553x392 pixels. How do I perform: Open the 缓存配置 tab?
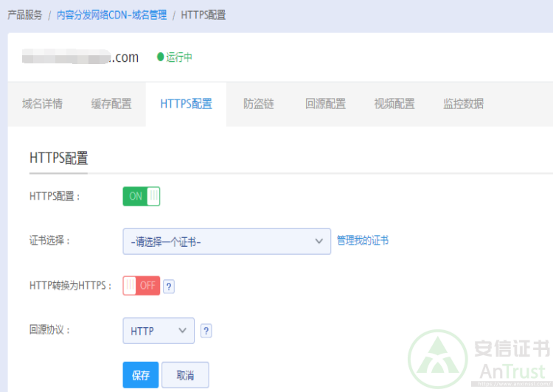coord(111,104)
